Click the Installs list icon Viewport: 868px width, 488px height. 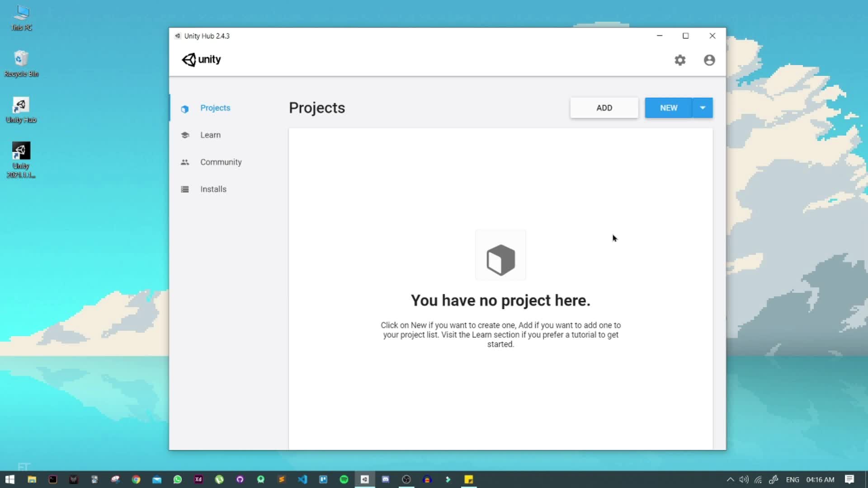(x=184, y=189)
